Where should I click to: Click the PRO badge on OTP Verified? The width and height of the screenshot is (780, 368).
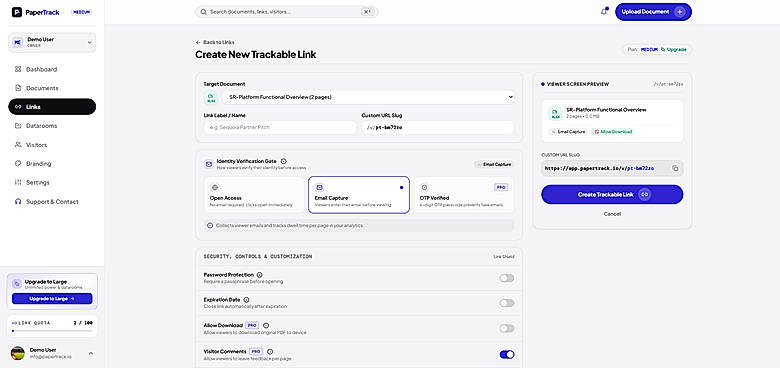click(x=501, y=187)
